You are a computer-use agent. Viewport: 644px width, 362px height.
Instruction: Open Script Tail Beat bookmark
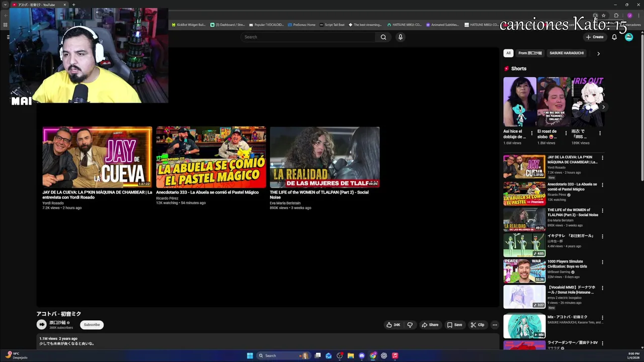point(332,25)
